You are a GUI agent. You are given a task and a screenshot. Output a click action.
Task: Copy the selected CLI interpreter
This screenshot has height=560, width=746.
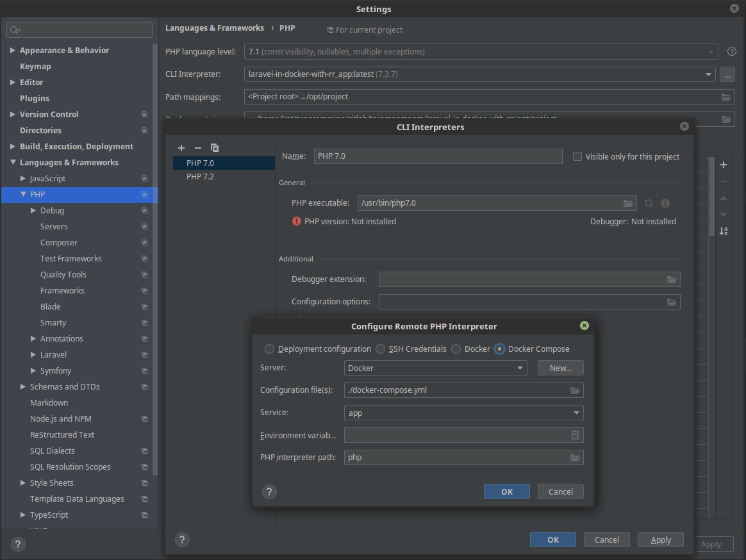click(215, 148)
